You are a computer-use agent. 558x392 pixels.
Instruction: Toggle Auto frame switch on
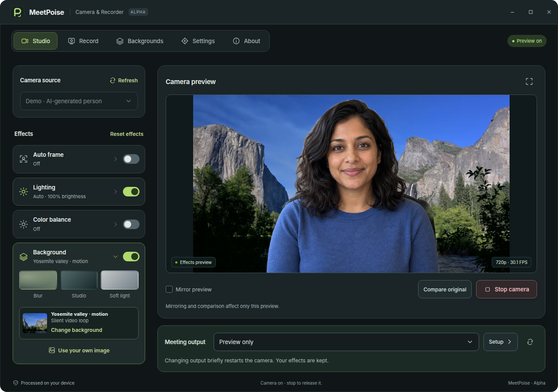pyautogui.click(x=131, y=159)
